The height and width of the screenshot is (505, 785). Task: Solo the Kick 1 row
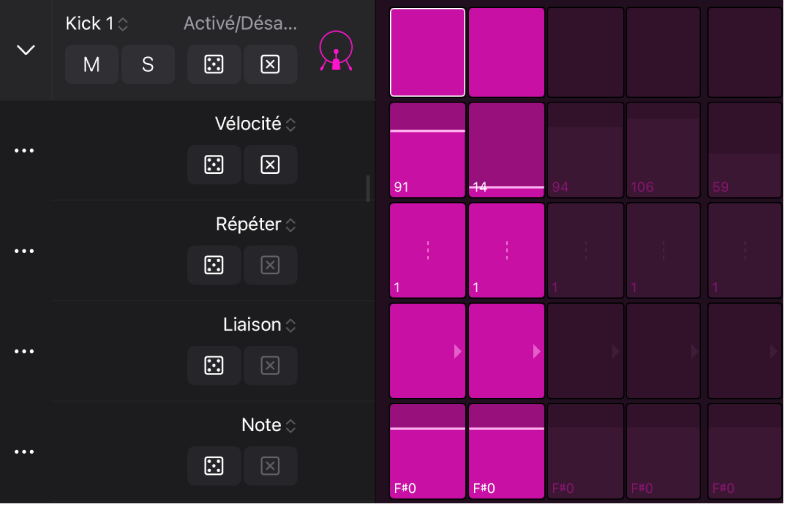[148, 65]
